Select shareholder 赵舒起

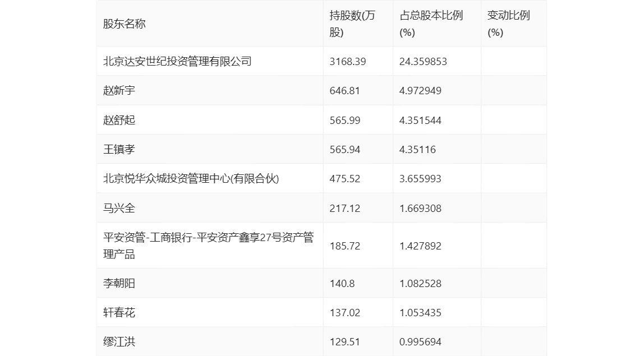[119, 120]
